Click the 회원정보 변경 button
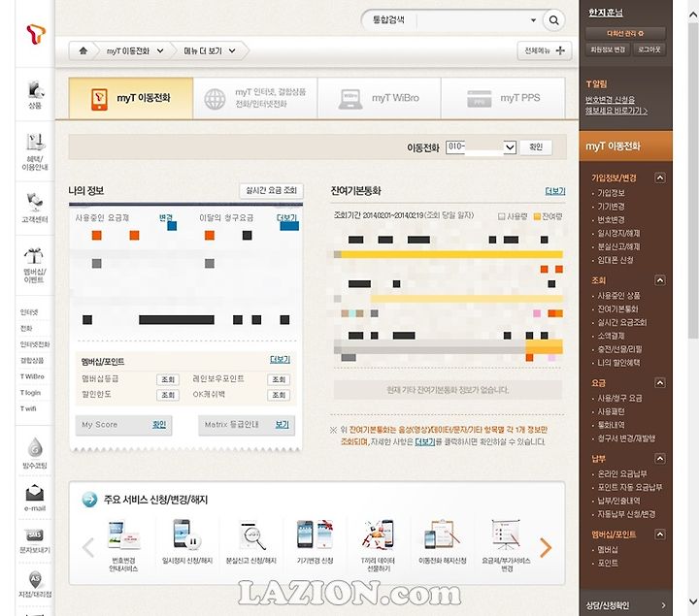This screenshot has width=699, height=616. (608, 49)
